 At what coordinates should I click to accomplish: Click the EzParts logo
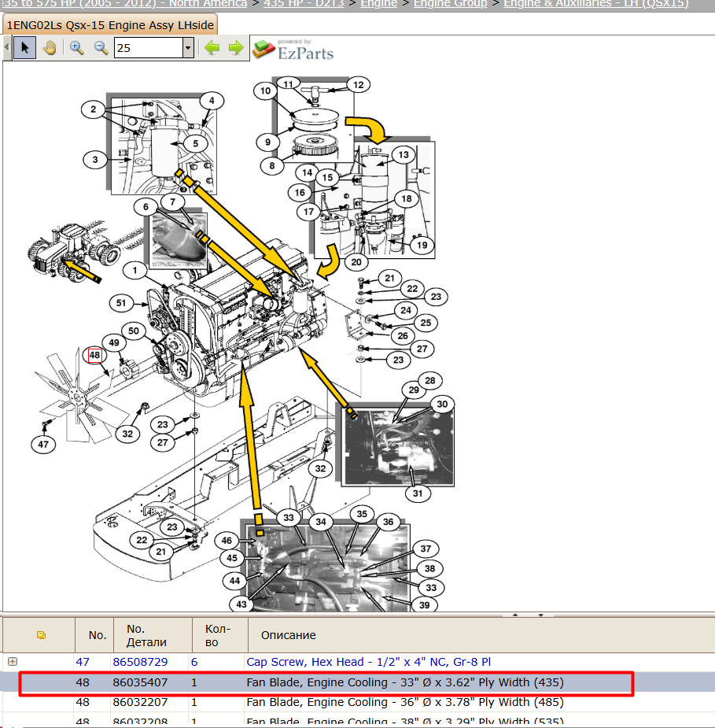point(293,50)
